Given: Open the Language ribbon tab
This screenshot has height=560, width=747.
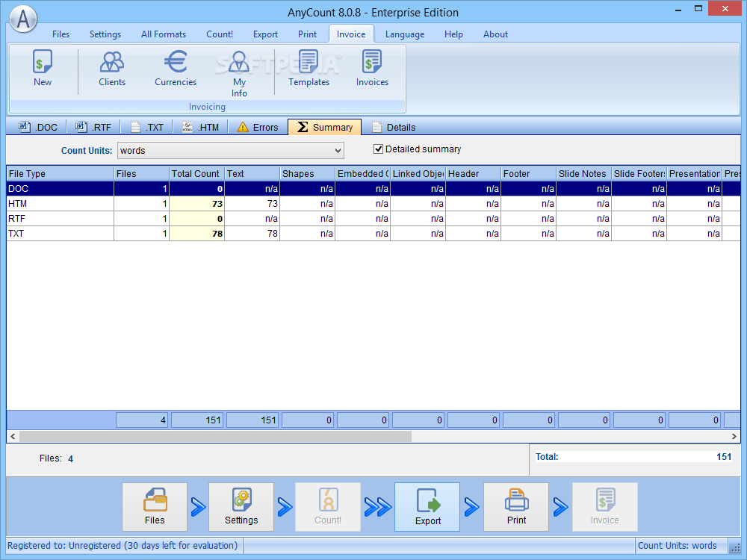Looking at the screenshot, I should (x=404, y=34).
